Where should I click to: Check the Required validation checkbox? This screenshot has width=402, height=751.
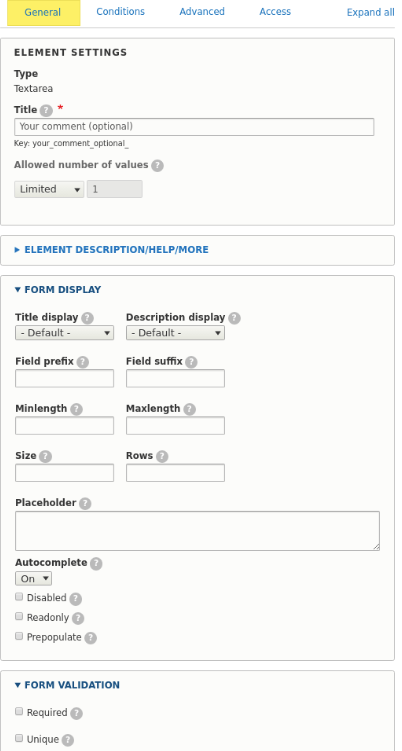coord(19,712)
